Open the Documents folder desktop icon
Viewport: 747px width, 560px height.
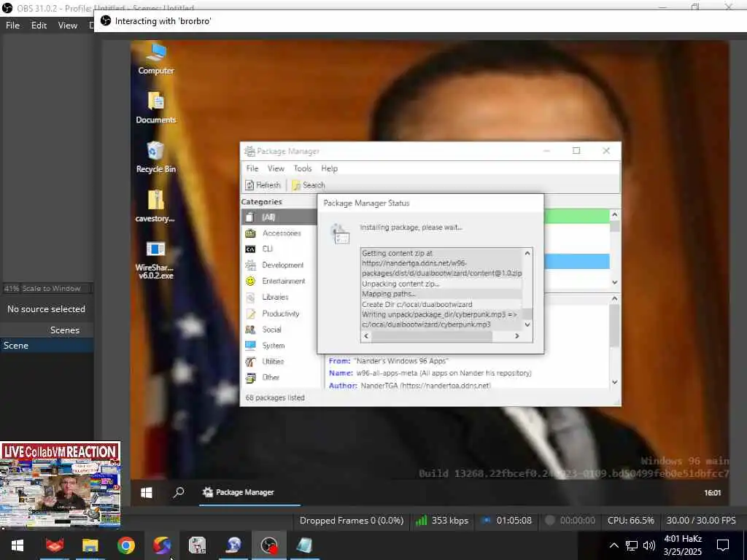point(156,108)
